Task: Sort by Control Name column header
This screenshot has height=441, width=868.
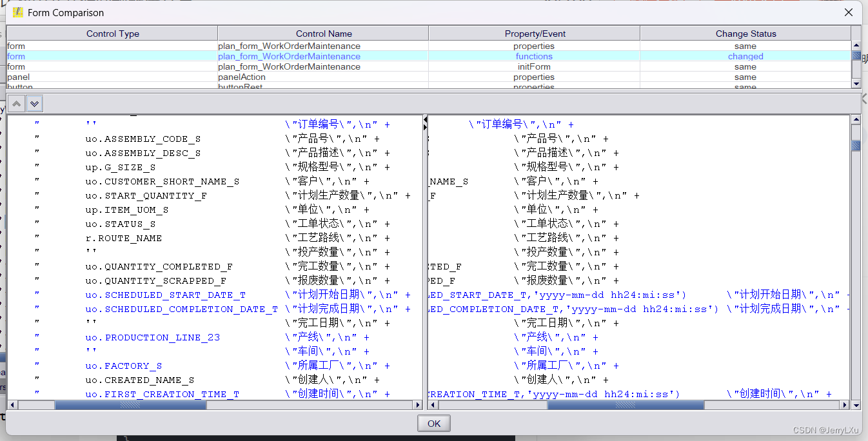Action: (324, 34)
